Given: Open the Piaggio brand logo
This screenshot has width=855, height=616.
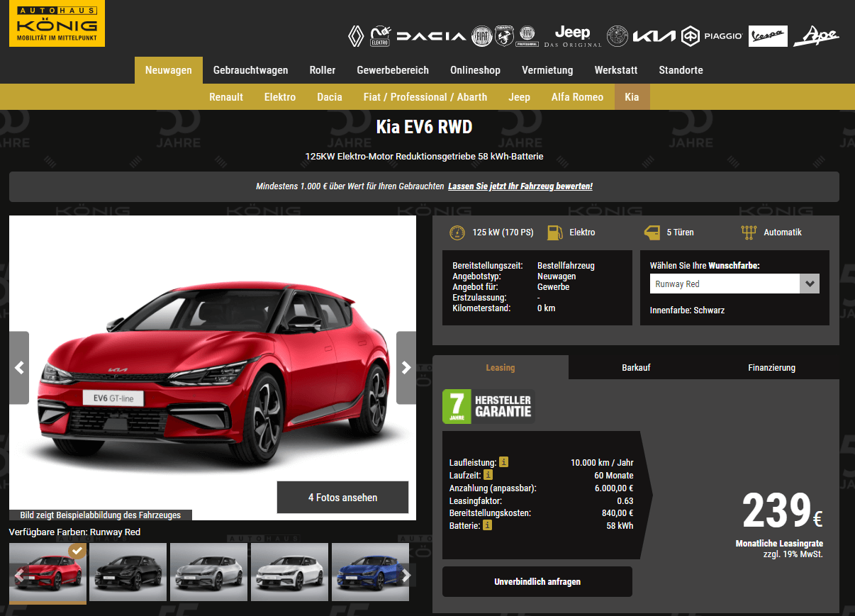Looking at the screenshot, I should pos(712,36).
